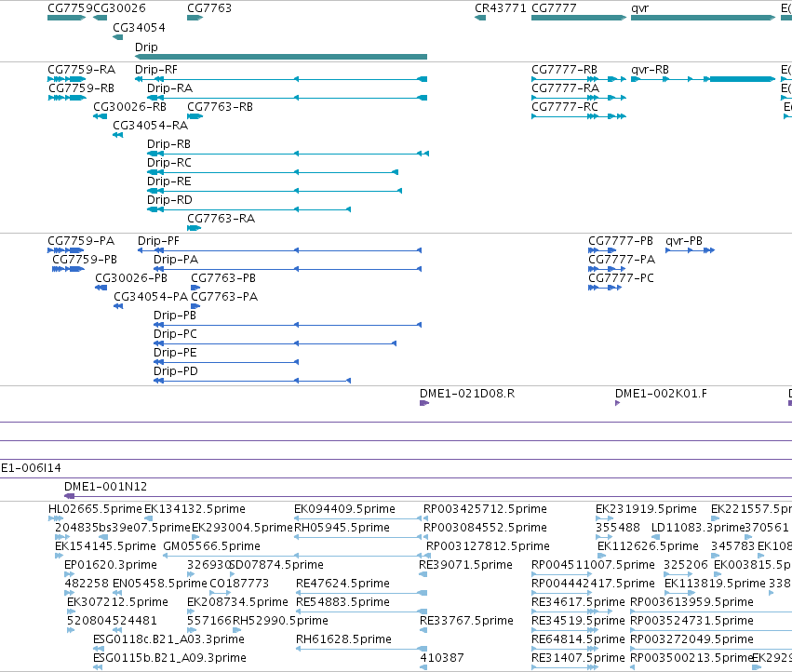Click the CG7763-PB protein label
Image resolution: width=792 pixels, height=672 pixels.
point(223,278)
